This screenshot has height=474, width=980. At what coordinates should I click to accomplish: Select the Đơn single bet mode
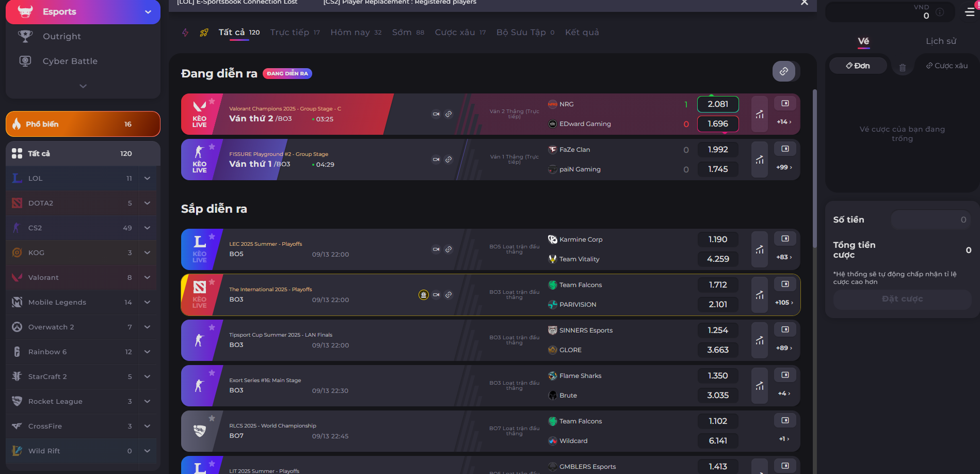(858, 66)
